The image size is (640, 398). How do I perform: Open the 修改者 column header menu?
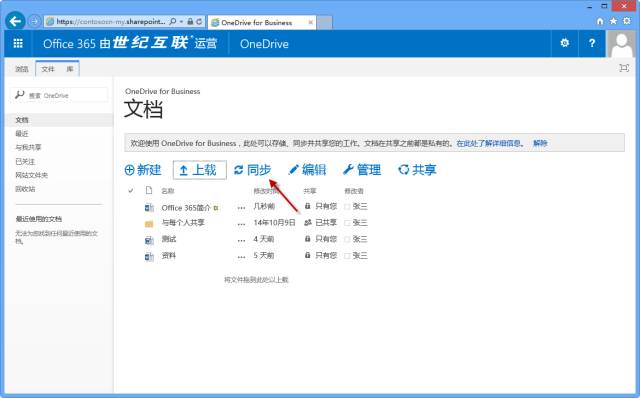tap(354, 191)
